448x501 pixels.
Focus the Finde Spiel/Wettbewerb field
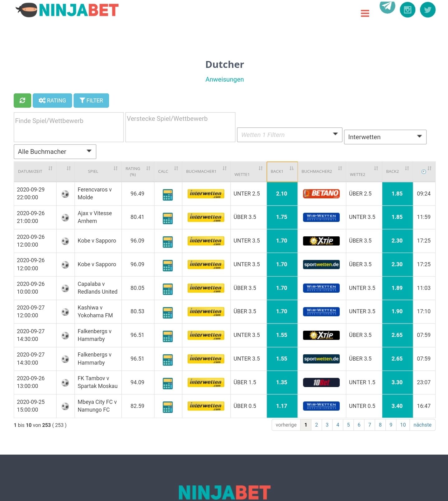69,127
